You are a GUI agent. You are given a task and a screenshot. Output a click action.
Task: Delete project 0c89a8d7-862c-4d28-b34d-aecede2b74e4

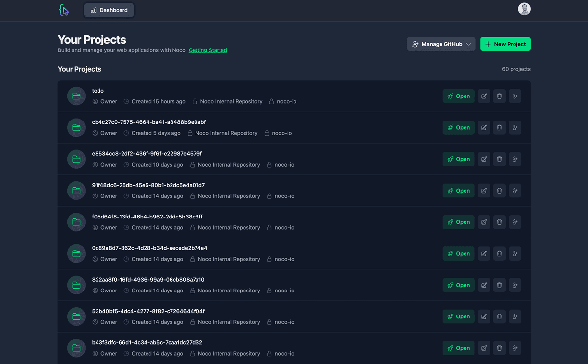coord(499,253)
